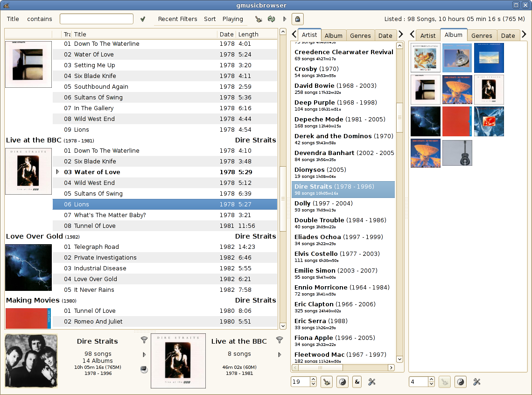The width and height of the screenshot is (532, 395).
Task: Switch to the Artist tab in the right panel
Action: pos(428,35)
